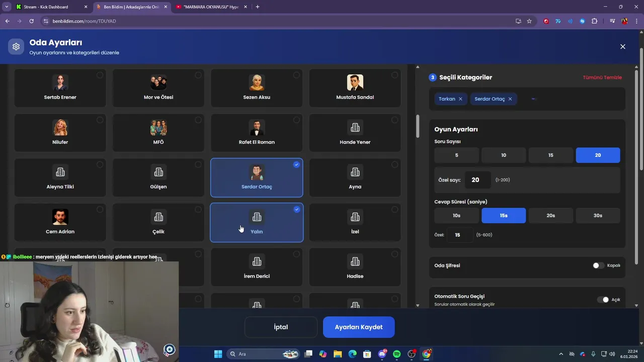Click the Hadise category icon

click(355, 261)
